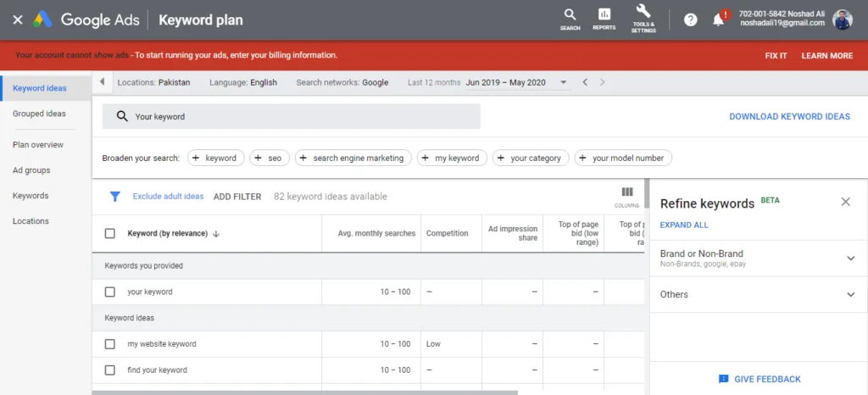The height and width of the screenshot is (395, 868).
Task: Open Plan overview in sidebar
Action: 38,144
